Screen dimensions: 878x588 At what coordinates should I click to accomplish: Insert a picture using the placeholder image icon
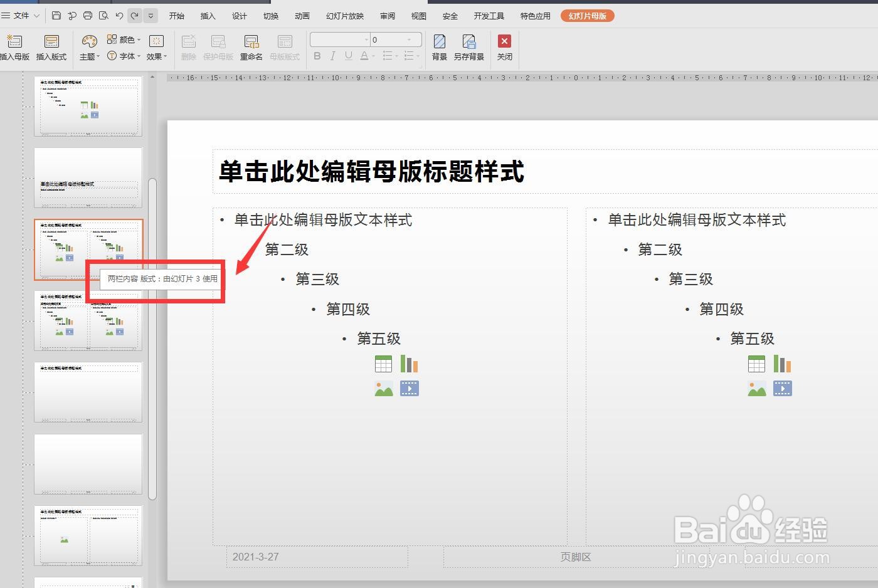click(x=383, y=388)
